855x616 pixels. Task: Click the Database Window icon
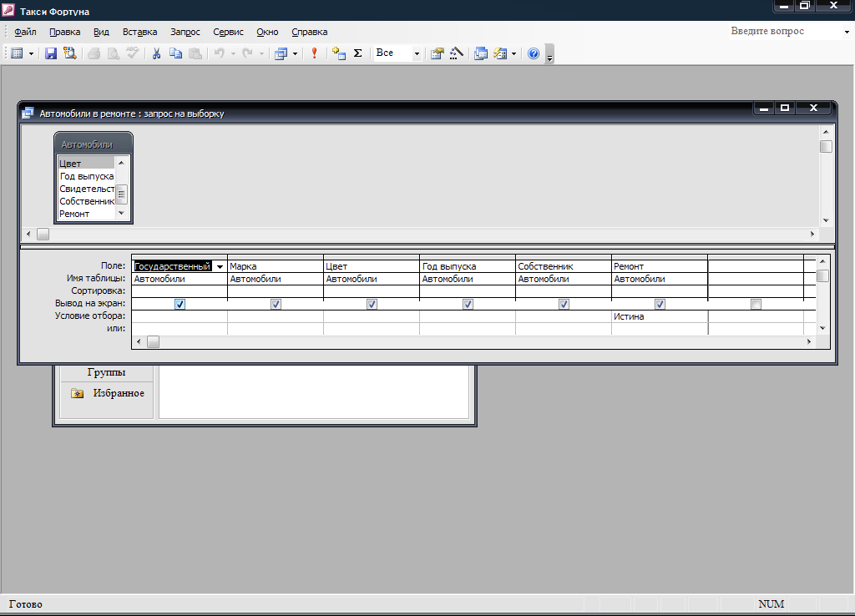[x=481, y=53]
